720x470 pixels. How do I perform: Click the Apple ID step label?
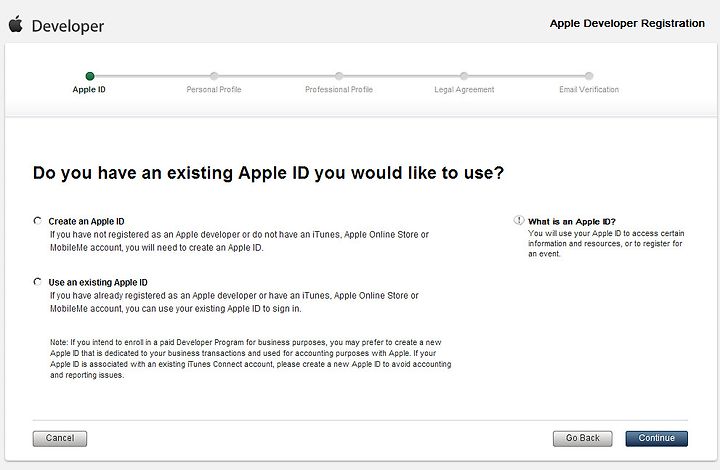click(x=89, y=90)
